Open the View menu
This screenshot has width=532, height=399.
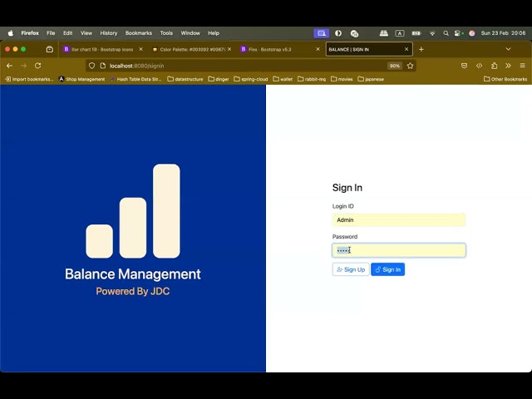(x=86, y=33)
